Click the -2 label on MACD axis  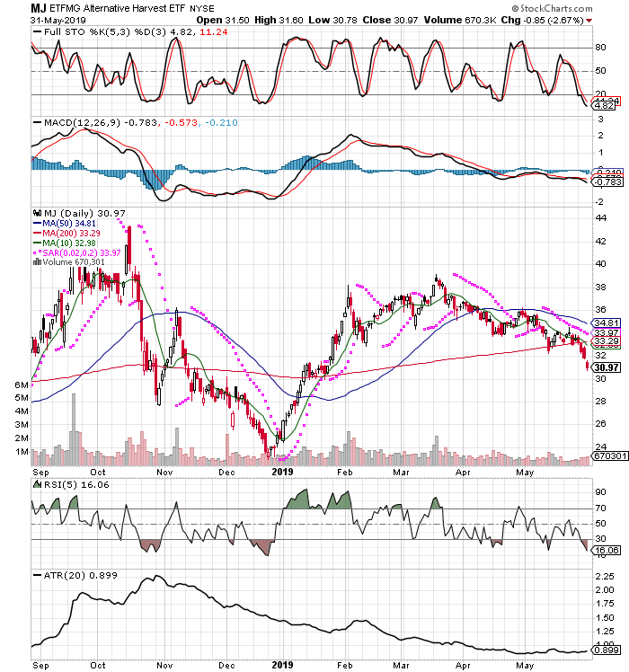click(x=599, y=202)
